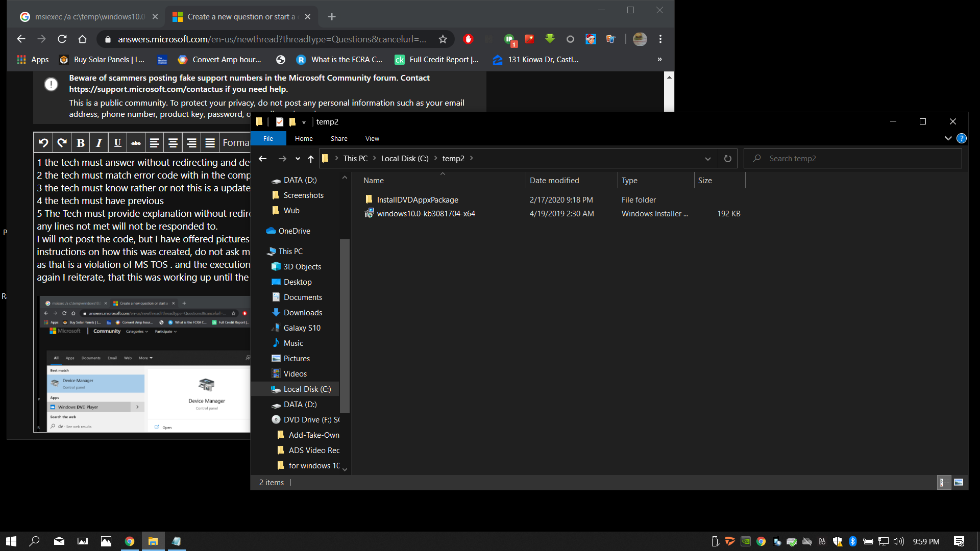Viewport: 980px width, 551px height.
Task: Open 'Full Credit Report' bookmark
Action: (x=436, y=60)
